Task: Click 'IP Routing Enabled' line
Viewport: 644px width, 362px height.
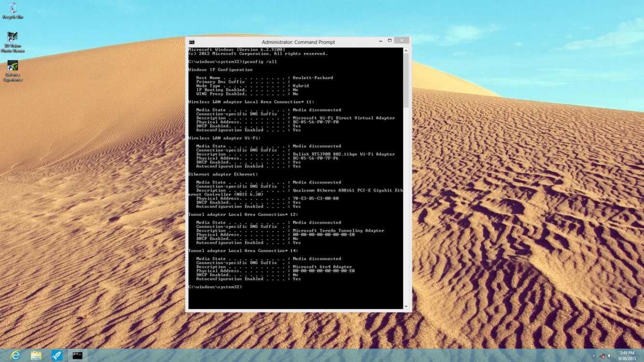Action: 247,90
